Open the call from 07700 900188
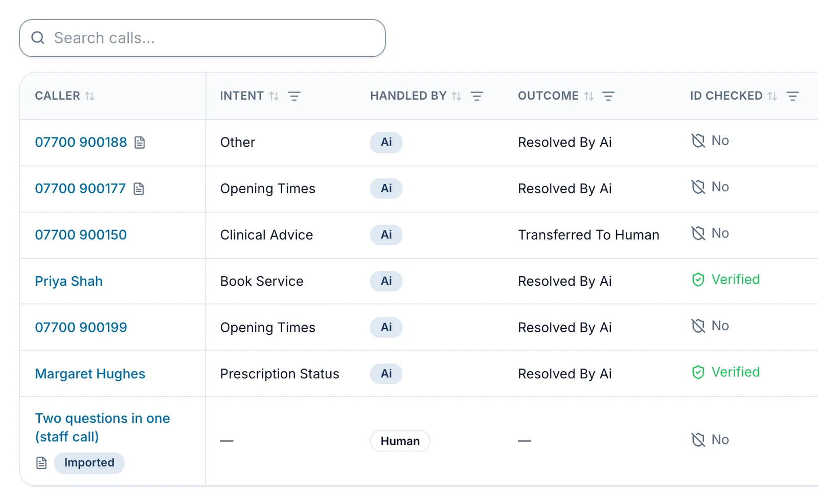 [x=81, y=142]
